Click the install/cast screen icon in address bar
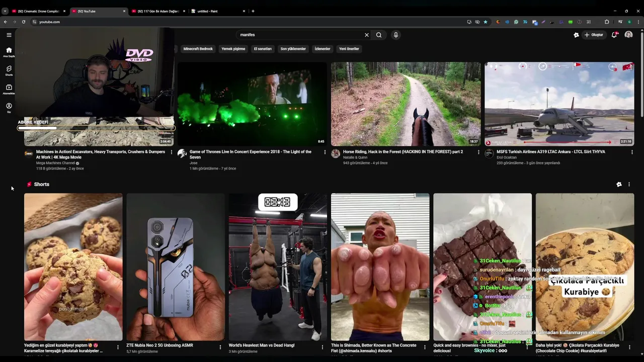Screen dimensions: 644x362 pyautogui.click(x=469, y=22)
